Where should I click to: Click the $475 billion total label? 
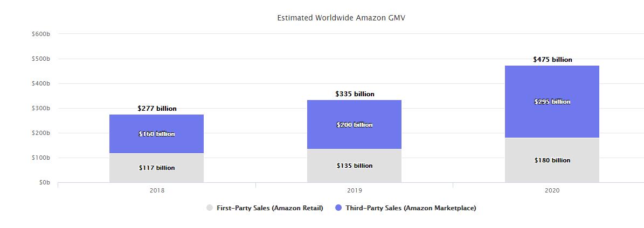pos(552,60)
